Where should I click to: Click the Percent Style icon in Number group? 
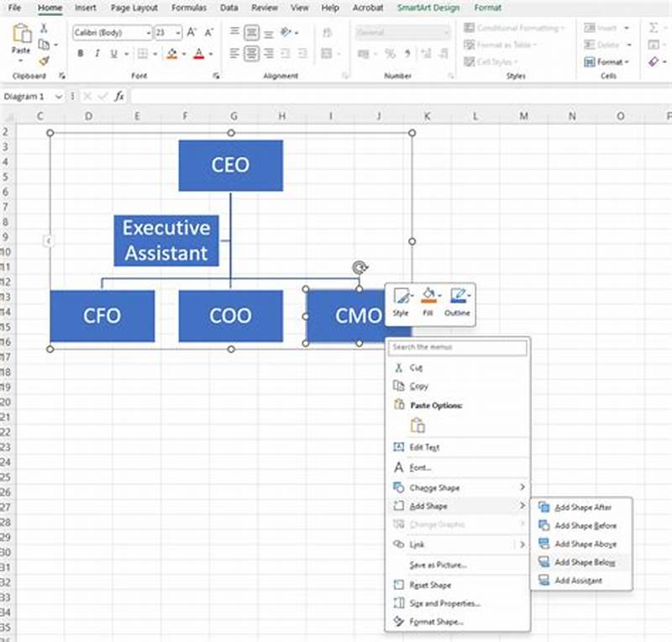click(x=391, y=54)
